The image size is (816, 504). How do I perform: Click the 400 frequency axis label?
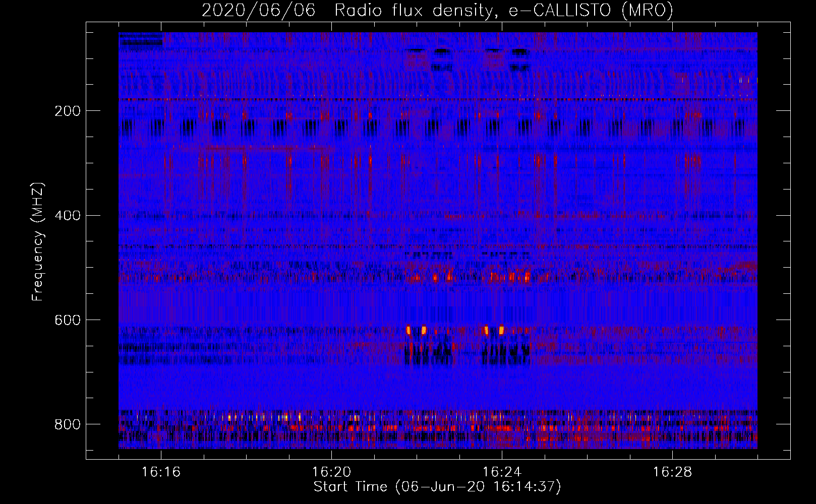click(67, 215)
